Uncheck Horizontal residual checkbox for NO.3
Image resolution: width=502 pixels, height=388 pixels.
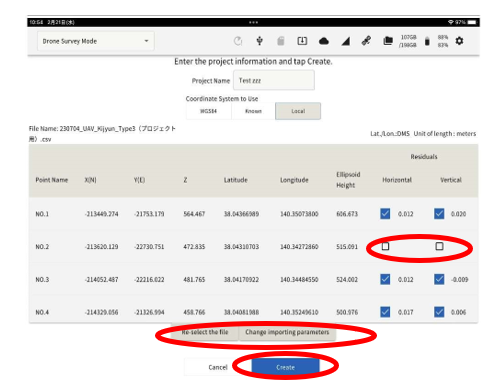(x=385, y=279)
